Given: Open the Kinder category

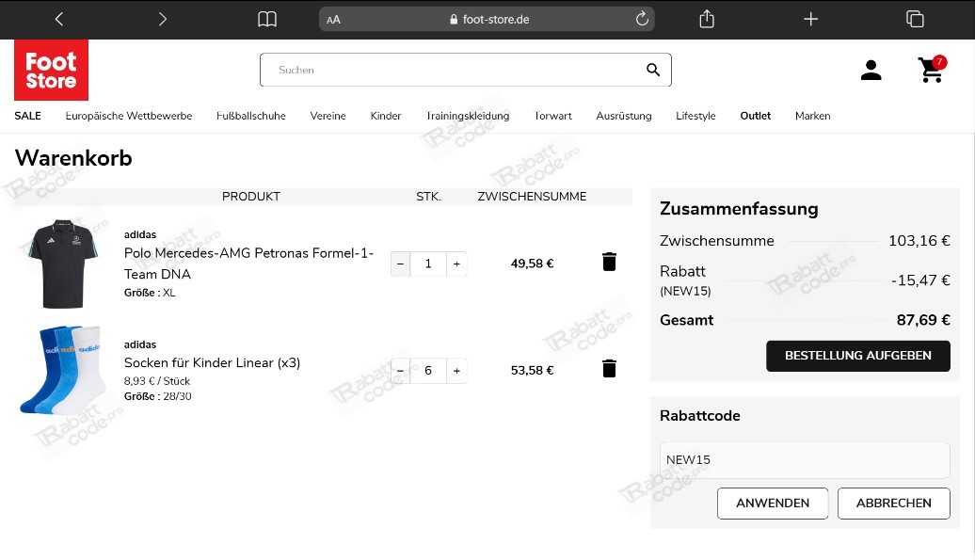Looking at the screenshot, I should pos(385,116).
